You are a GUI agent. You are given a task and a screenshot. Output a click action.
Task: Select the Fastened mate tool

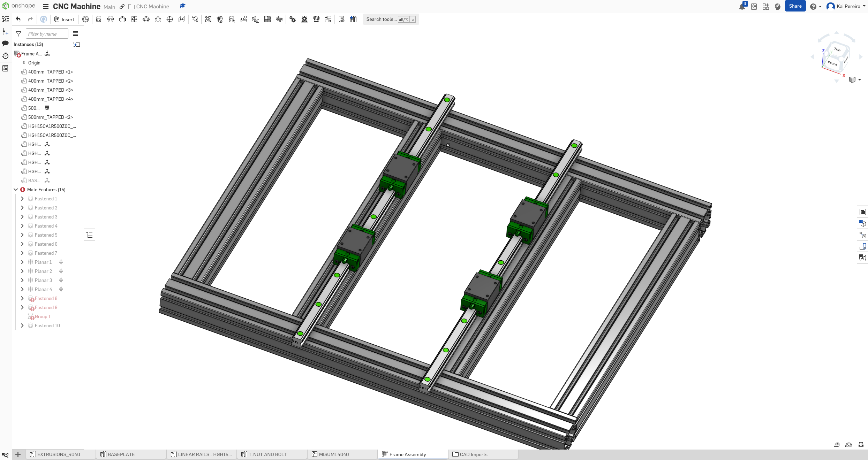click(99, 20)
